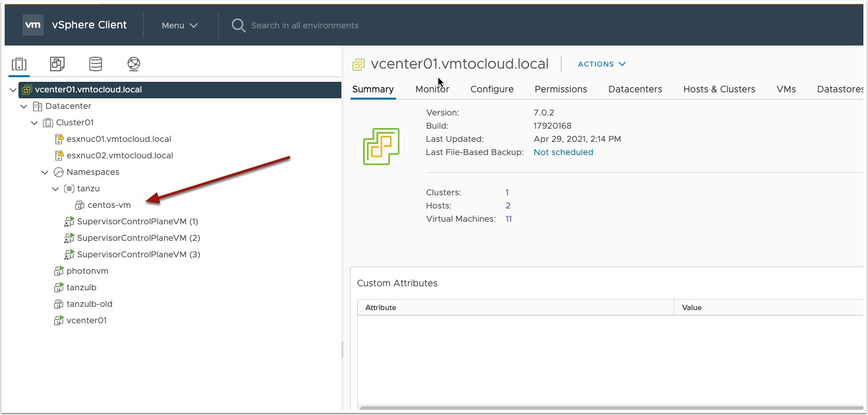Collapse the Namespaces tree node
The height and width of the screenshot is (415, 868).
point(45,172)
